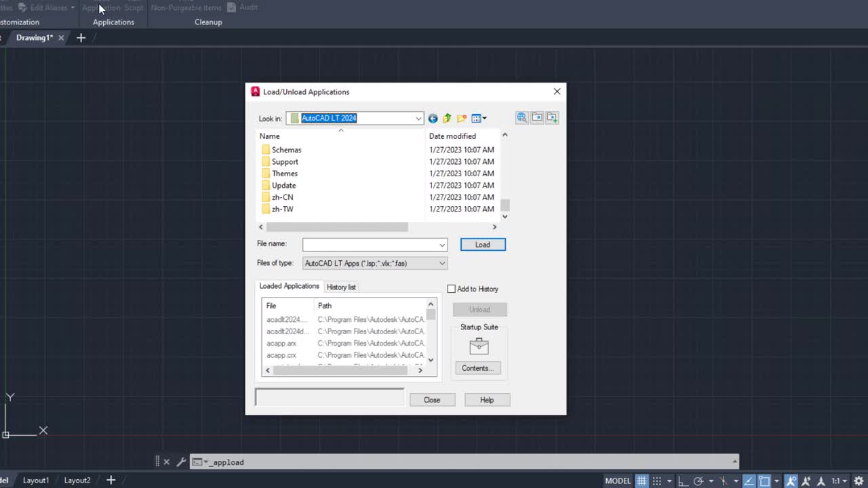The width and height of the screenshot is (868, 488).
Task: Switch to the History list tab
Action: coord(341,287)
